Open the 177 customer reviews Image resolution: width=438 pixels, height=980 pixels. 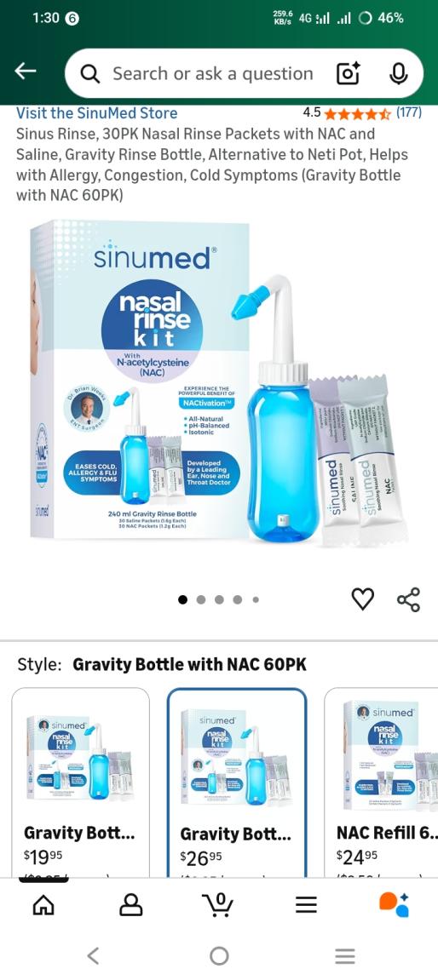(408, 113)
